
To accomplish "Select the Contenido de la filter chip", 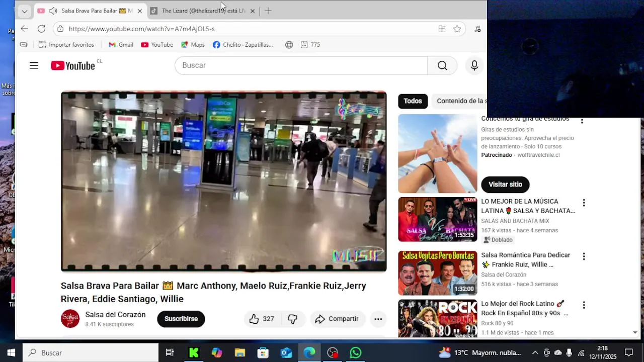I will tap(459, 101).
